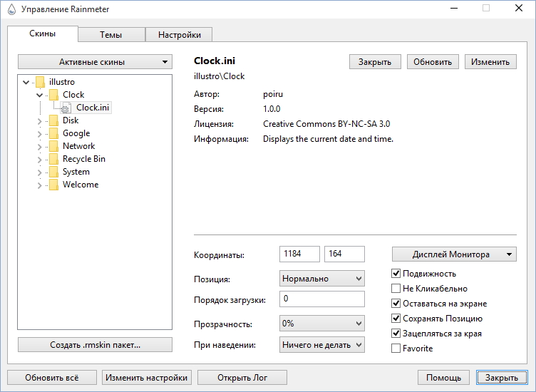Click bottom Закрыть button beside Помощь

pyautogui.click(x=502, y=377)
